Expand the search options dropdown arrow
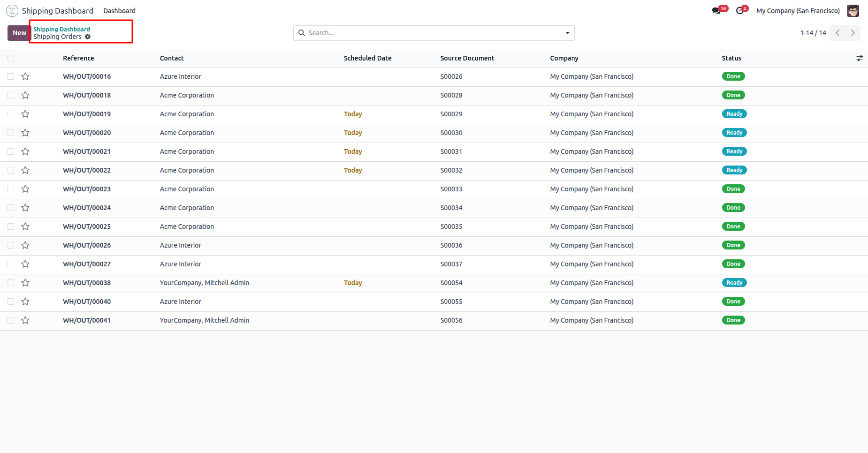The width and height of the screenshot is (868, 453). click(567, 33)
